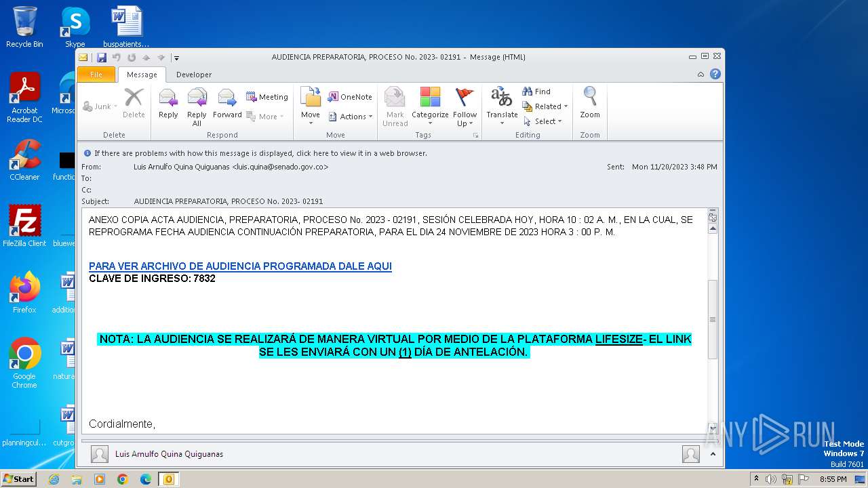Click the sender contact photo in People Pane
868x488 pixels.
(x=100, y=454)
